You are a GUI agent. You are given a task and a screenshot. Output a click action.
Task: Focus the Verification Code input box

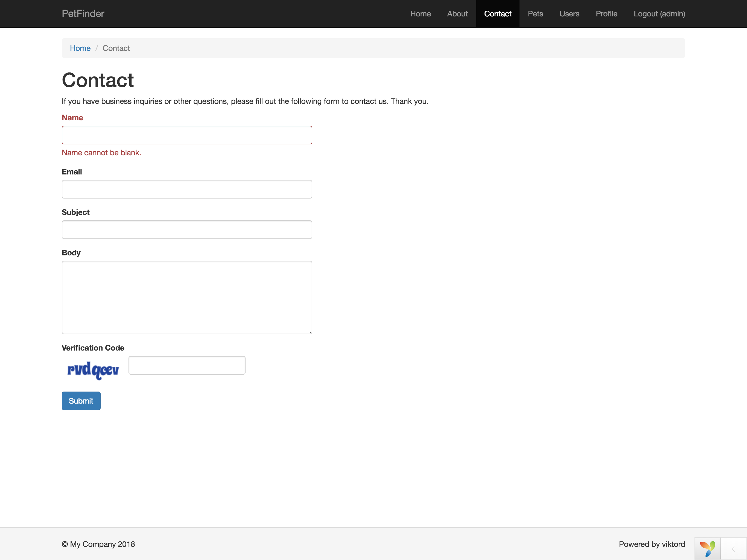187,365
